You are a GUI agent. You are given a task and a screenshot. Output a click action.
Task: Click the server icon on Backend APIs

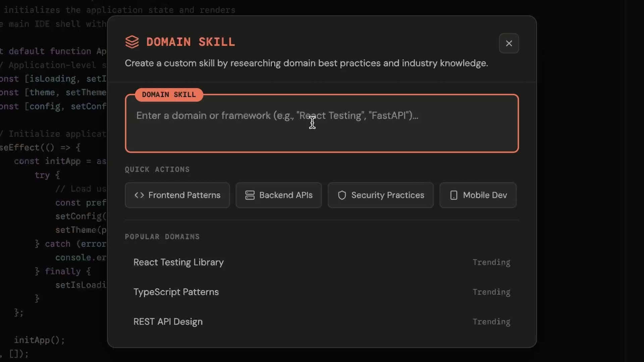click(250, 195)
